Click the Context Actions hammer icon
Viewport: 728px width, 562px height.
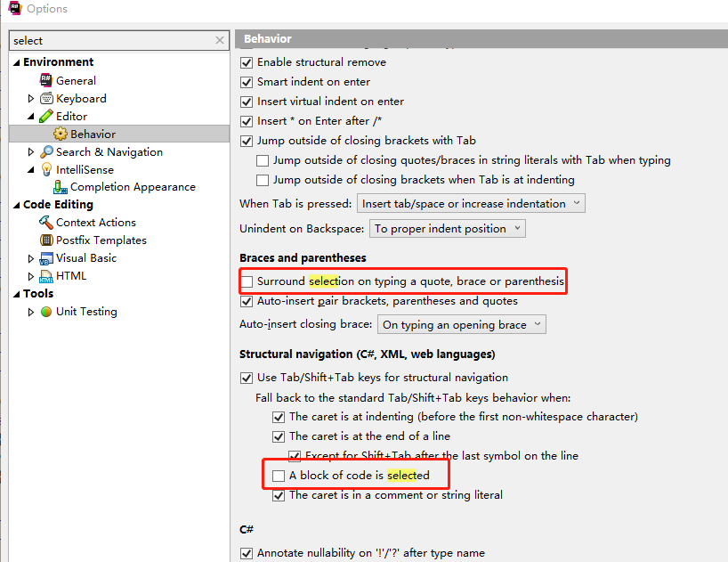[46, 223]
